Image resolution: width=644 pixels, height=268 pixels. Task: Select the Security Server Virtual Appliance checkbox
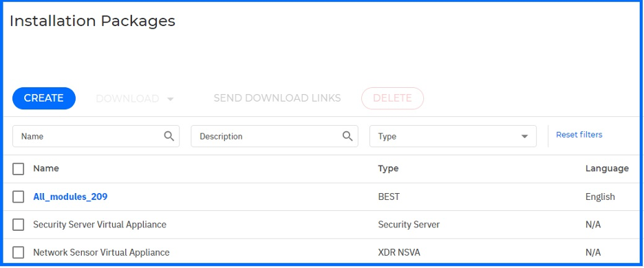pyautogui.click(x=18, y=225)
